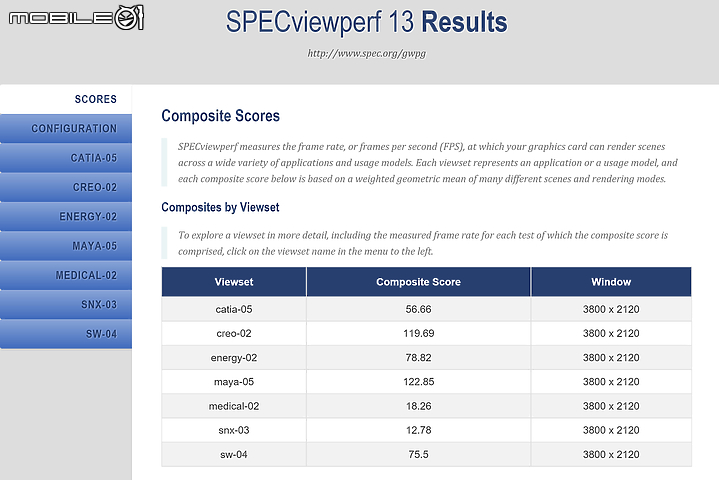The image size is (719, 480).
Task: Click the snx-03 table cell
Action: click(x=234, y=430)
